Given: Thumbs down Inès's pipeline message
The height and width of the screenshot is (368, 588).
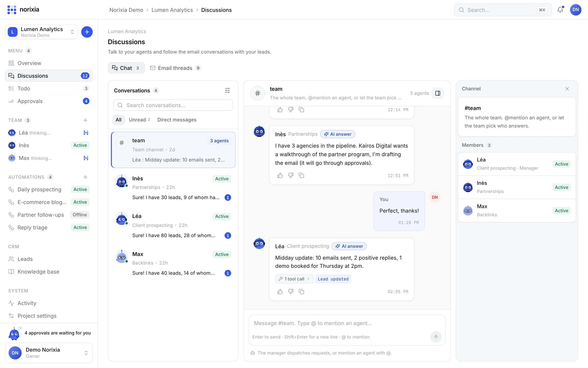Looking at the screenshot, I should [x=291, y=175].
